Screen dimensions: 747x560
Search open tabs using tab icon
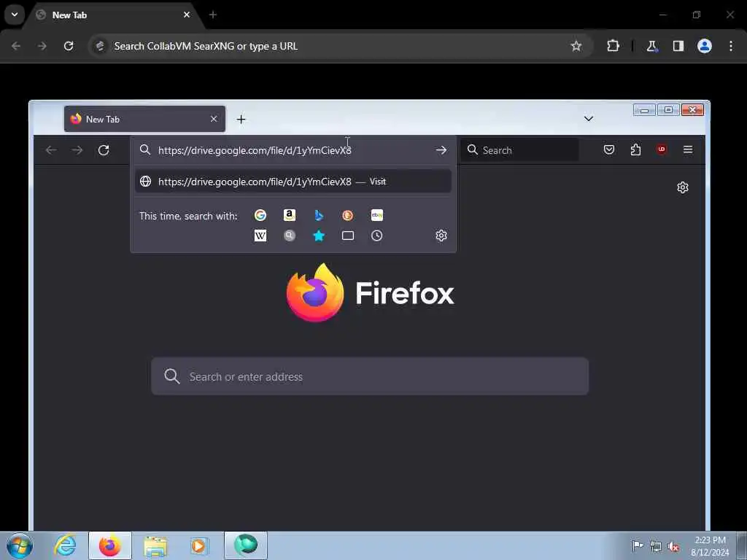click(348, 236)
